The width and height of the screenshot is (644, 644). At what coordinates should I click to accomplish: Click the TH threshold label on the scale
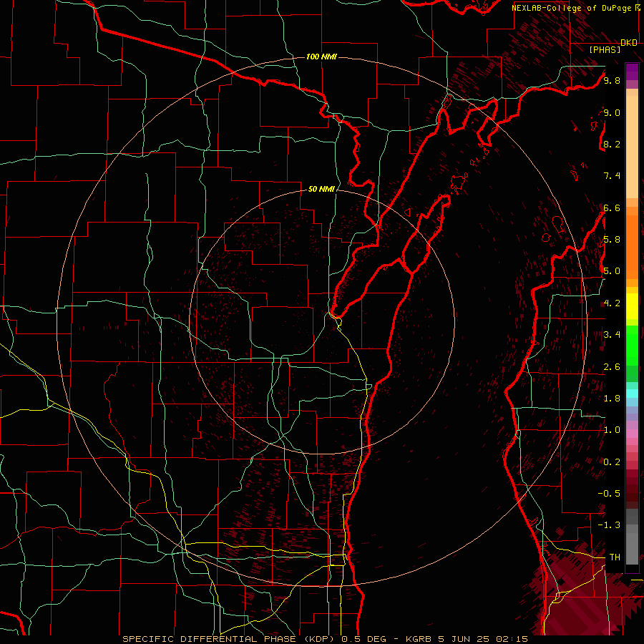coord(615,557)
